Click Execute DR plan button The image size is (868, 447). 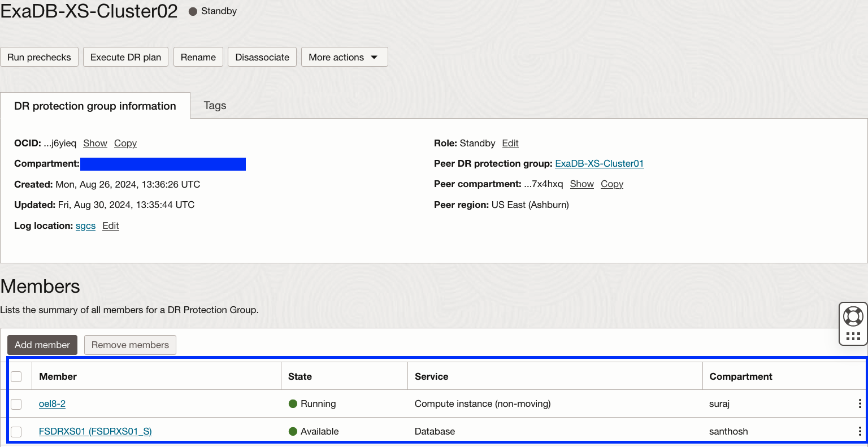point(125,57)
